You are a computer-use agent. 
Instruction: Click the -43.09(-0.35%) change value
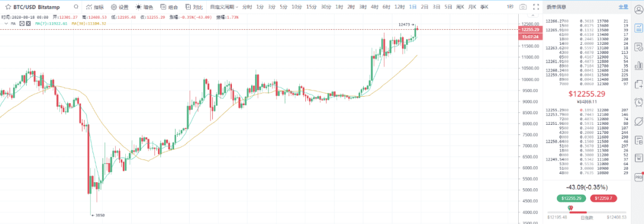(586, 188)
